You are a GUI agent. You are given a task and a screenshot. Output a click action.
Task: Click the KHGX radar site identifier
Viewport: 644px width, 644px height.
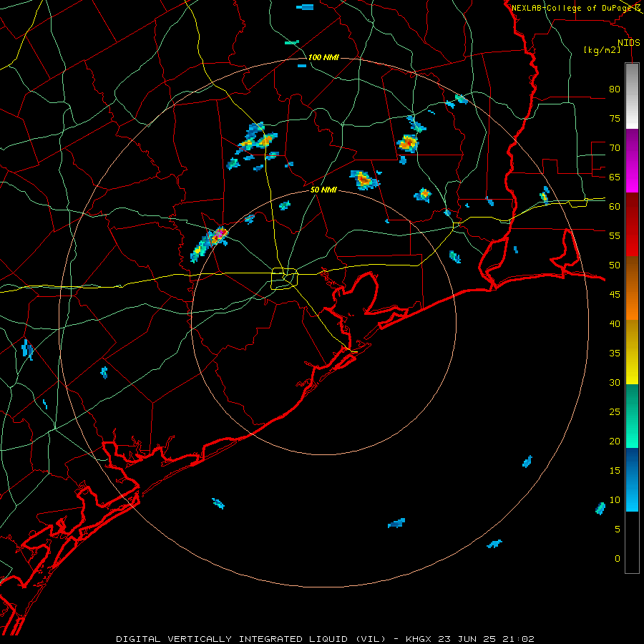420,639
